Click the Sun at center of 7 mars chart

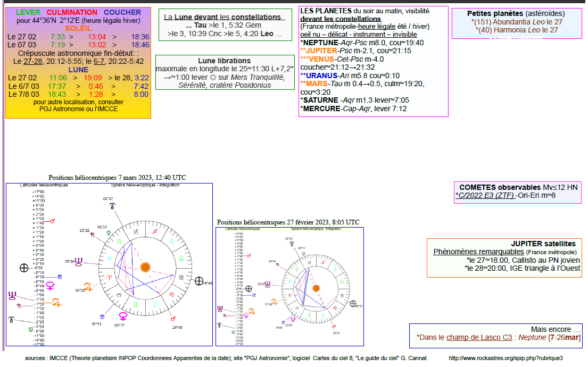point(145,266)
